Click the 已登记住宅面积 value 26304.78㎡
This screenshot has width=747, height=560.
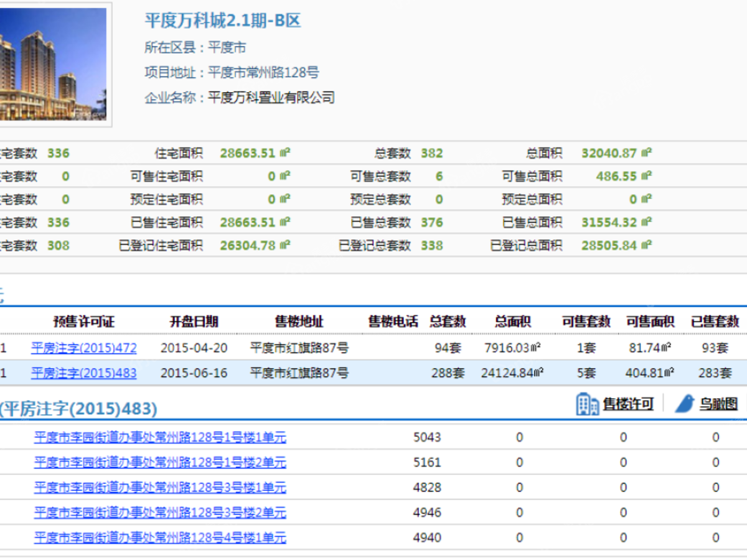[255, 246]
